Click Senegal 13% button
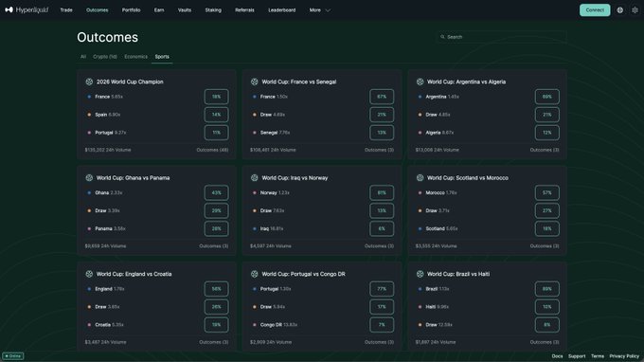644x362 pixels. click(382, 133)
